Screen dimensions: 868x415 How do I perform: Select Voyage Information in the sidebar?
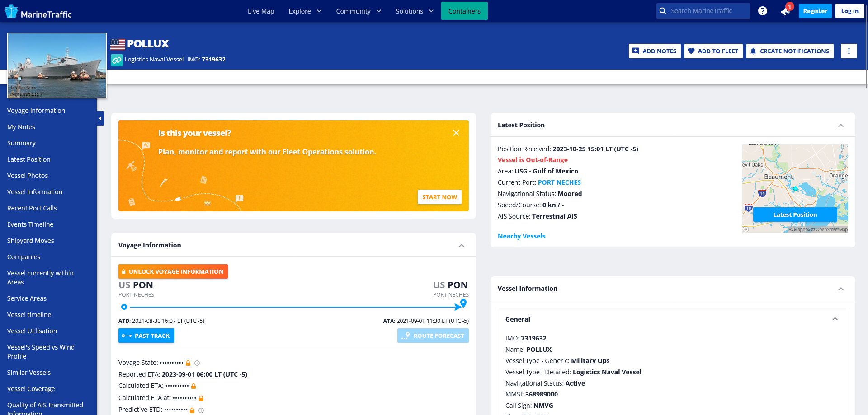36,111
